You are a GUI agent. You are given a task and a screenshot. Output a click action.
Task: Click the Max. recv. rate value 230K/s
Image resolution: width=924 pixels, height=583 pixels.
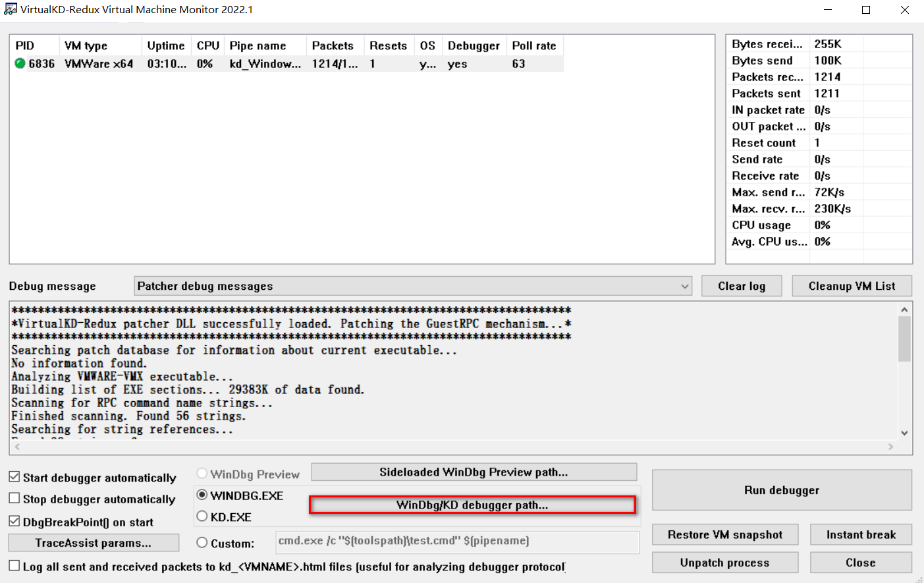(832, 209)
